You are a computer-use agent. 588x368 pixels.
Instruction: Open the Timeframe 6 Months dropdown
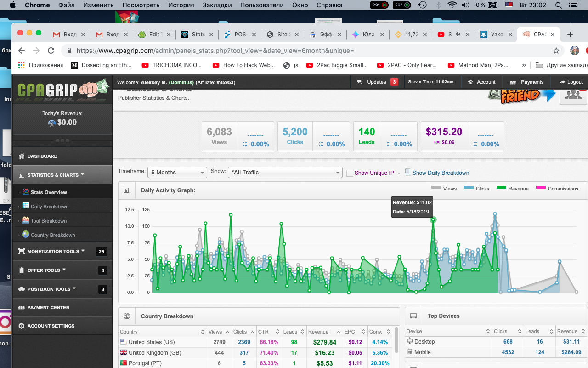pyautogui.click(x=177, y=172)
